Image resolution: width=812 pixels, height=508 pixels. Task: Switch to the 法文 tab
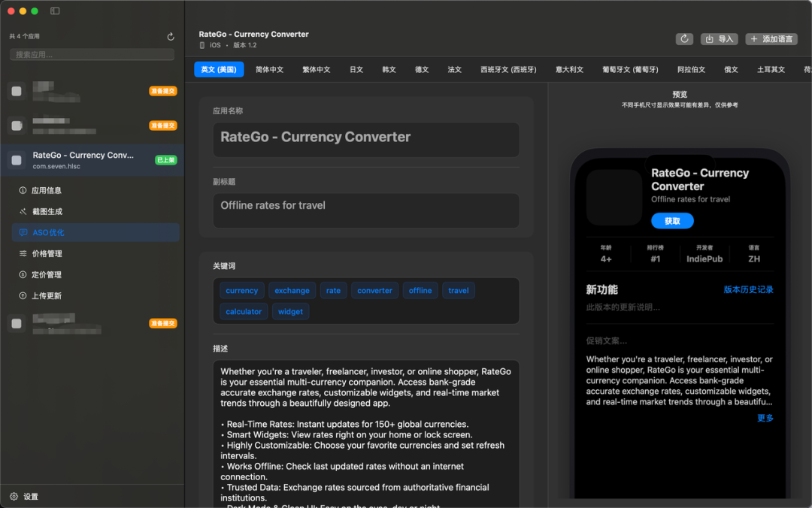(454, 69)
